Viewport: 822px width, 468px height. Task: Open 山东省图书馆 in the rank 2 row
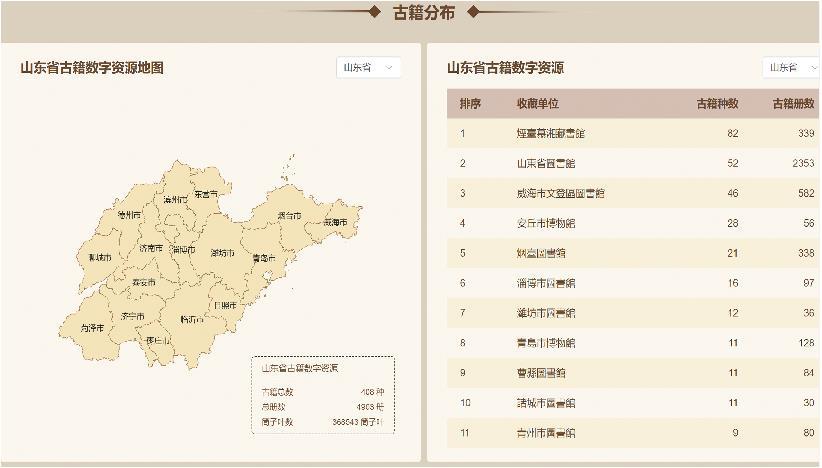coord(546,164)
